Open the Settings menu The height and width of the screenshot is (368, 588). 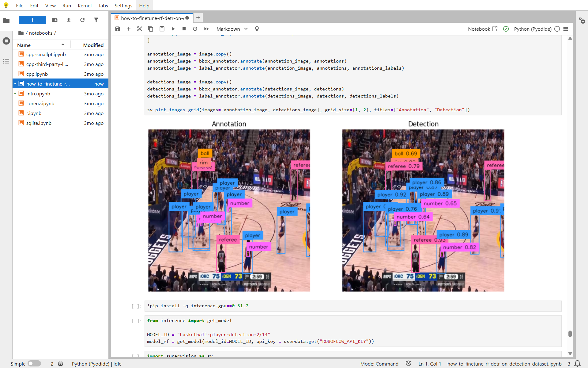tap(123, 6)
